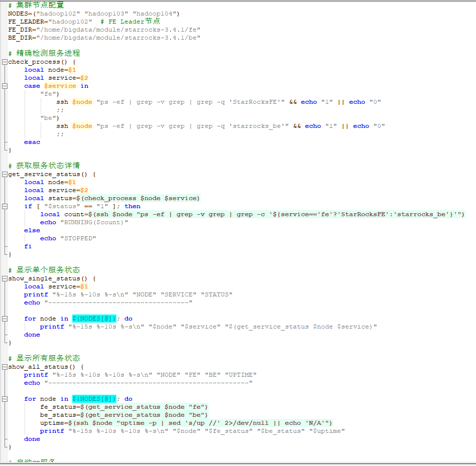
Task: Click 'local service=$2' in check_process
Action: click(56, 78)
